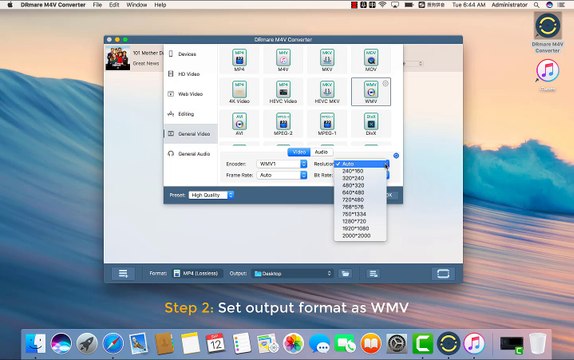Open the Help menu
Viewport: 574px width, 360px height.
click(x=160, y=5)
